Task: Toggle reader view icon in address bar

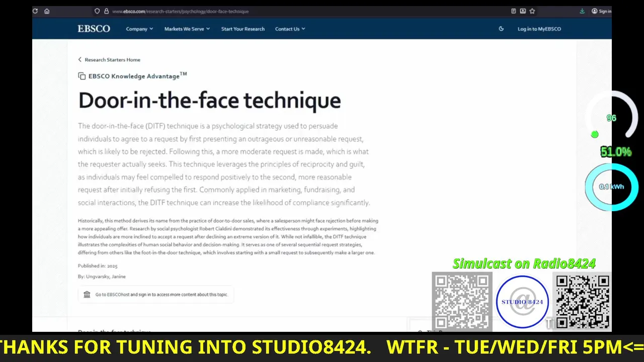Action: pos(513,11)
